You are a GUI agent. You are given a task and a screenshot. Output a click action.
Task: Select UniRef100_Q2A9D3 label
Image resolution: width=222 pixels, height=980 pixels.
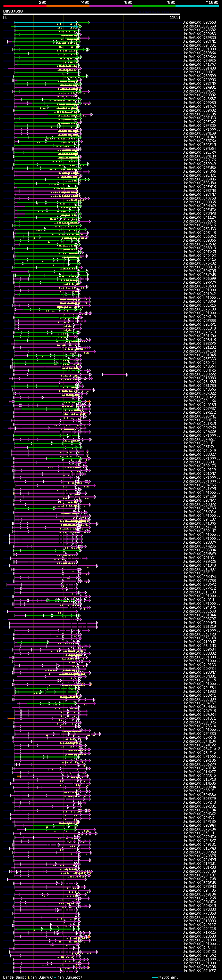tap(199, 80)
